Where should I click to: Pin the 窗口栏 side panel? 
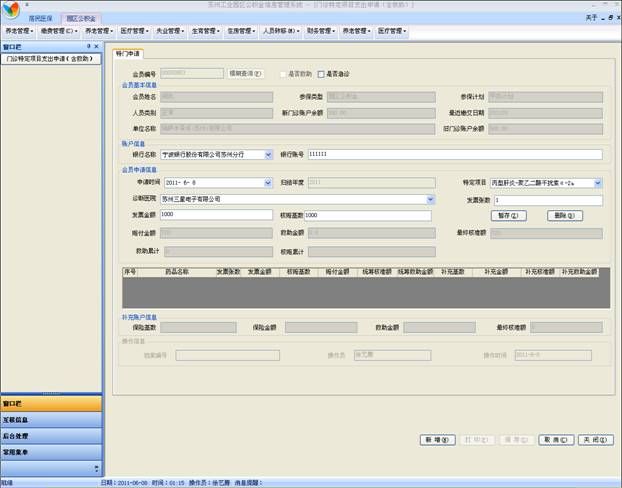pyautogui.click(x=89, y=46)
